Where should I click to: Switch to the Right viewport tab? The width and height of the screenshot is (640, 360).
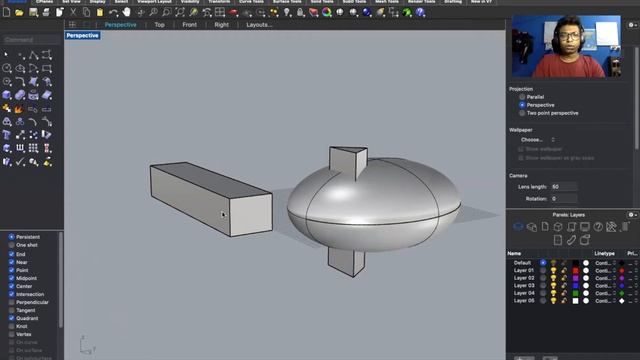(x=222, y=25)
